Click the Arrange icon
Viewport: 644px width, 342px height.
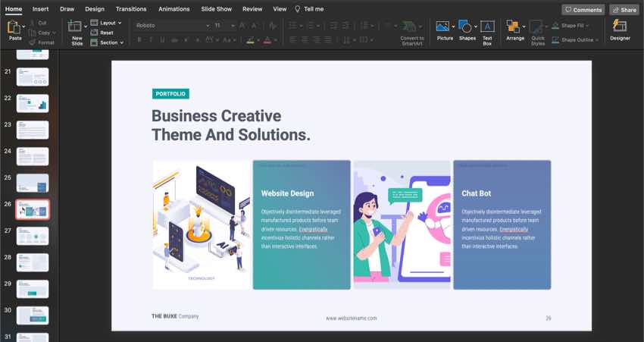pyautogui.click(x=513, y=27)
